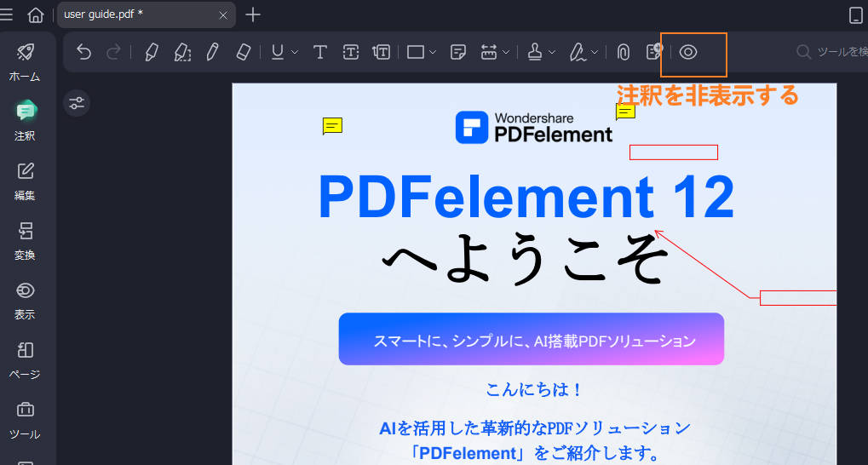Open the hamburger main menu
This screenshot has height=465, width=868.
click(5, 15)
